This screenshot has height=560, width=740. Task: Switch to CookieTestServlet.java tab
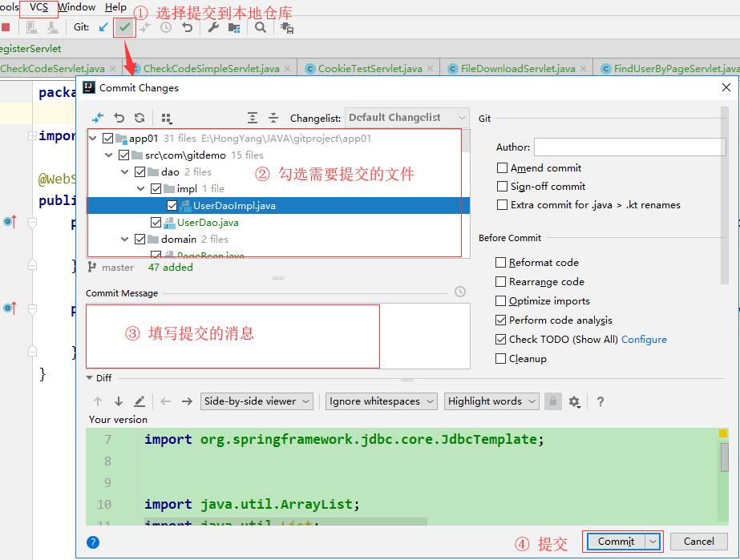(x=370, y=68)
